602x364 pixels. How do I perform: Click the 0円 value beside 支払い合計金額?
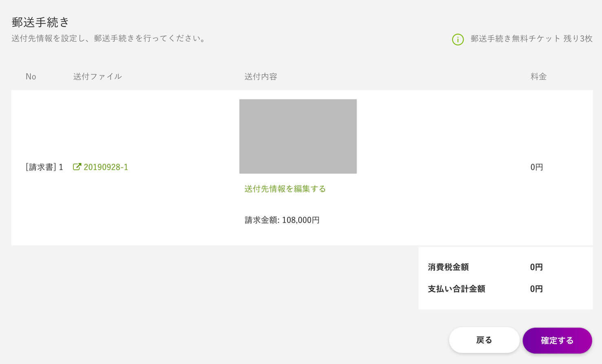pos(536,289)
